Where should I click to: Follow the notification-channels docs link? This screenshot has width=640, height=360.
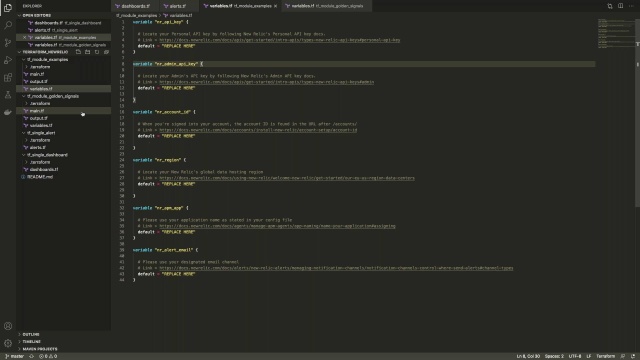336,268
